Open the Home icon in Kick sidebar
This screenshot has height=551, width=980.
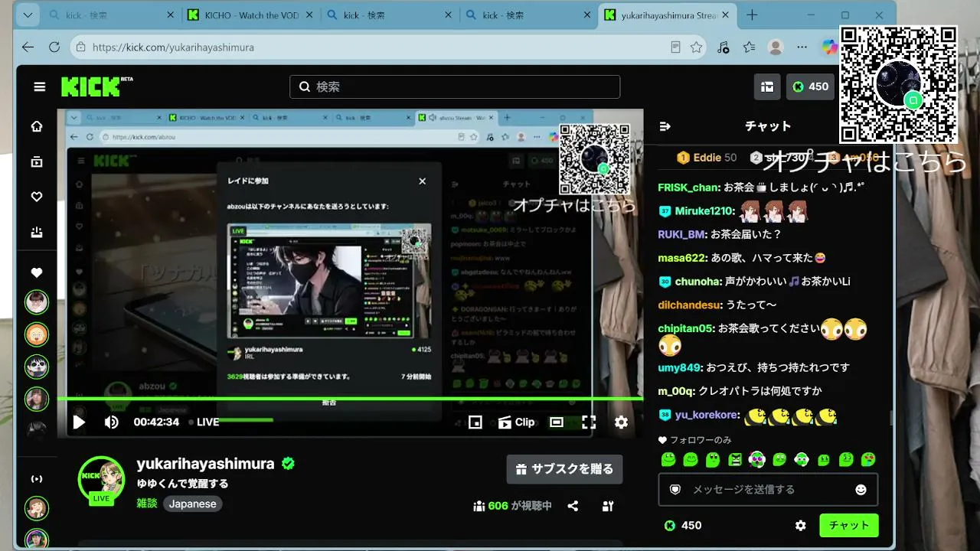[x=36, y=126]
